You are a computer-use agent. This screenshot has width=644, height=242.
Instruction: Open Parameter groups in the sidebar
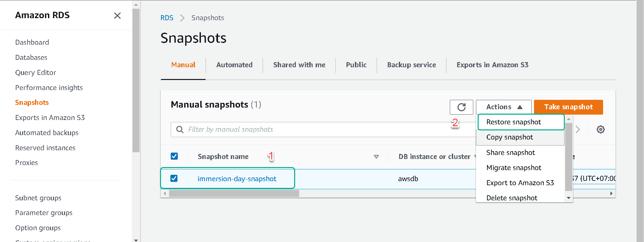coord(44,213)
